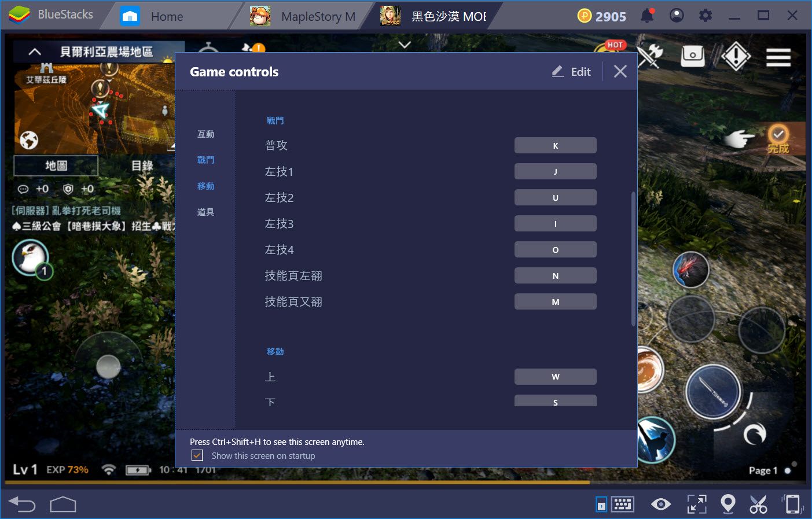Expand the top center dropdown chevron
812x519 pixels.
(x=405, y=45)
